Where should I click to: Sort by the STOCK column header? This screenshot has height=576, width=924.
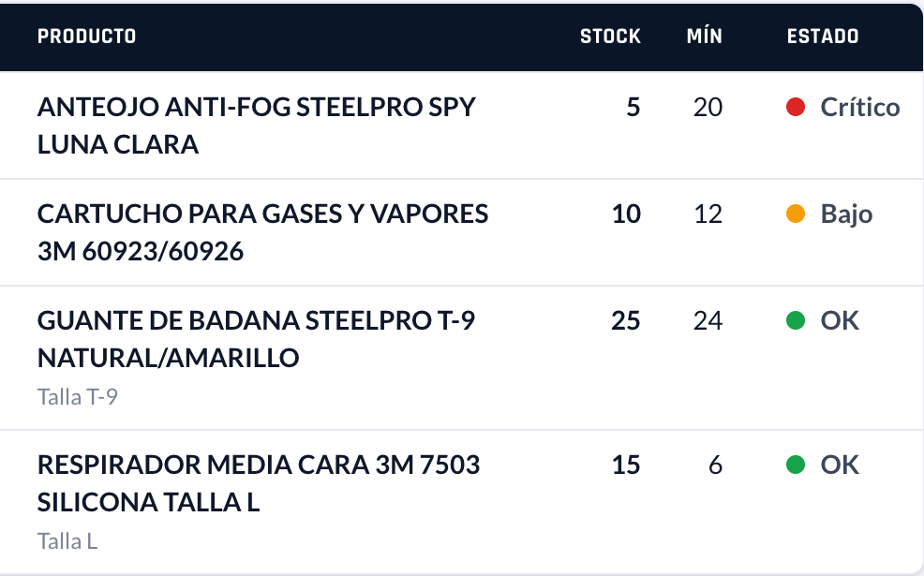point(610,37)
